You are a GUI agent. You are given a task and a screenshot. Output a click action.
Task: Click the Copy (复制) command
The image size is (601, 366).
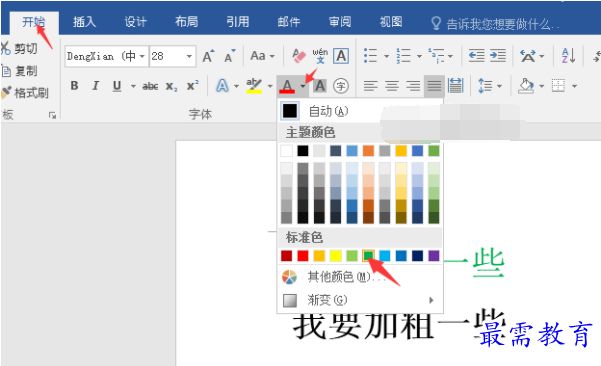20,71
